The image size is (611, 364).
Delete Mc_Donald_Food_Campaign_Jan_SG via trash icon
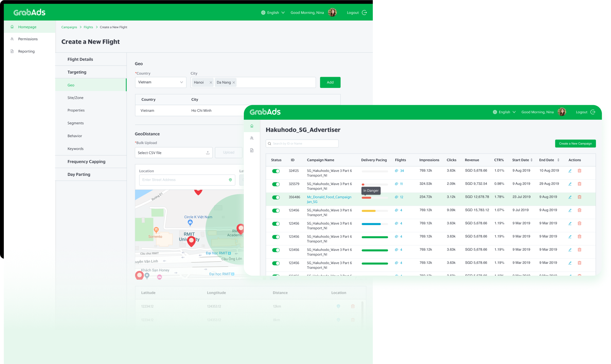click(580, 197)
